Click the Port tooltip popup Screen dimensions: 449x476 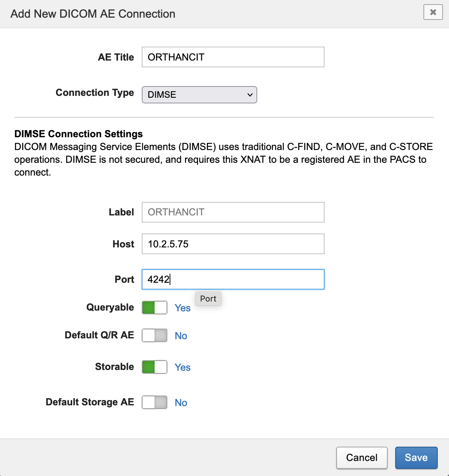tap(208, 299)
